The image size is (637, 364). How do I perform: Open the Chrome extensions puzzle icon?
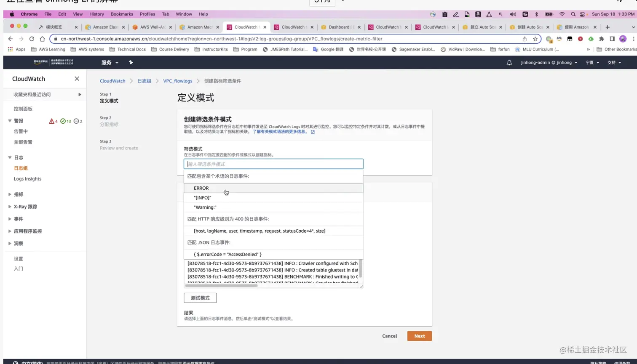[x=602, y=39]
